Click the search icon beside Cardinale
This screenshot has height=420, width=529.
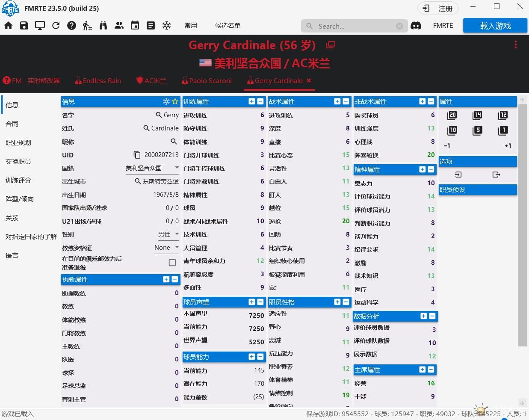(146, 128)
